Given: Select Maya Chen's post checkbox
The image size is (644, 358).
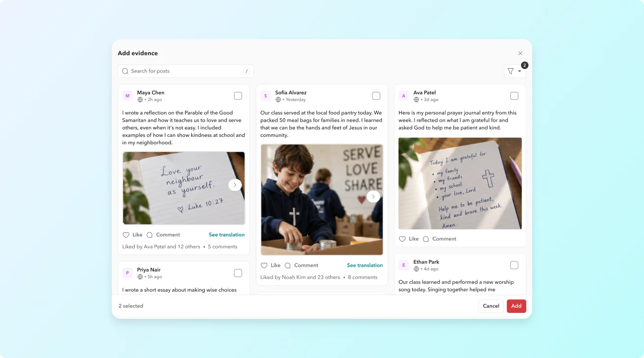Looking at the screenshot, I should [238, 96].
